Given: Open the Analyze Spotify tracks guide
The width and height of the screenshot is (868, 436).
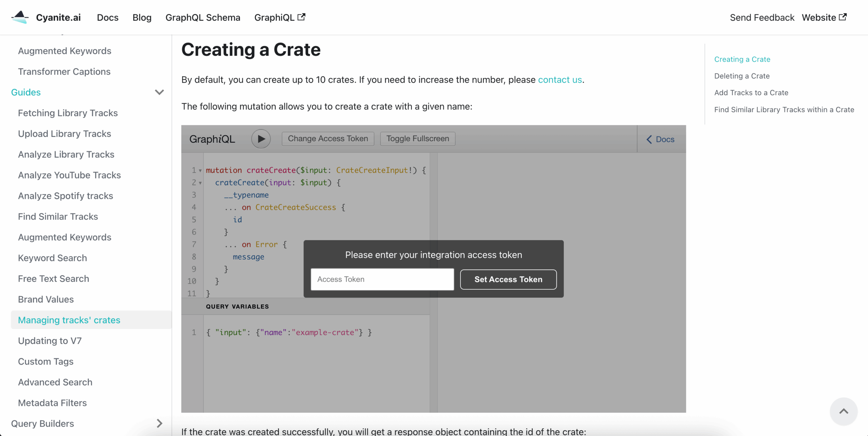Looking at the screenshot, I should 65,196.
